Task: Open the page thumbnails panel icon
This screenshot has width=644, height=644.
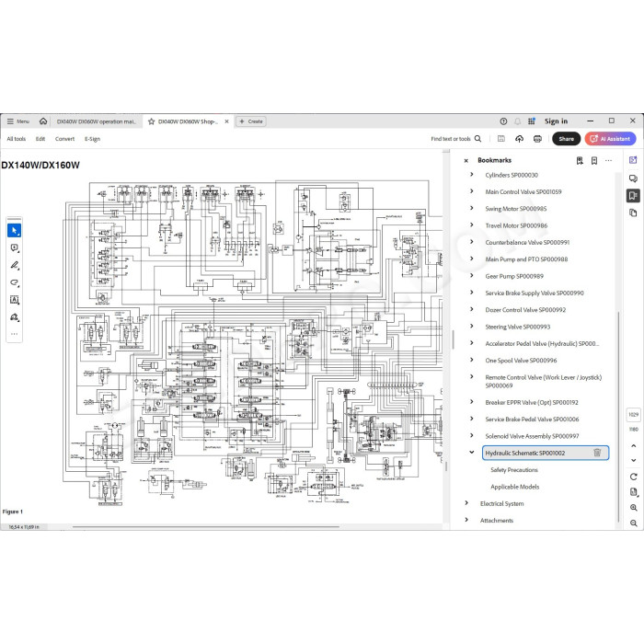Action: (x=633, y=213)
